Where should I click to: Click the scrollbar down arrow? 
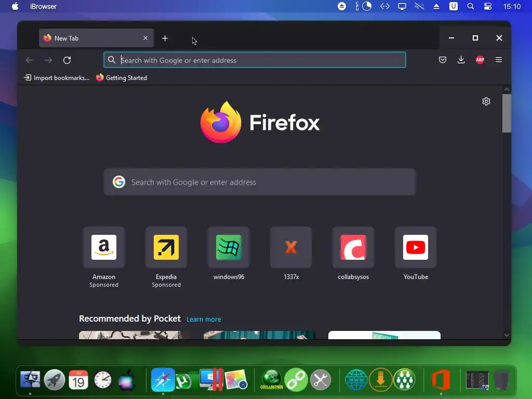[507, 335]
